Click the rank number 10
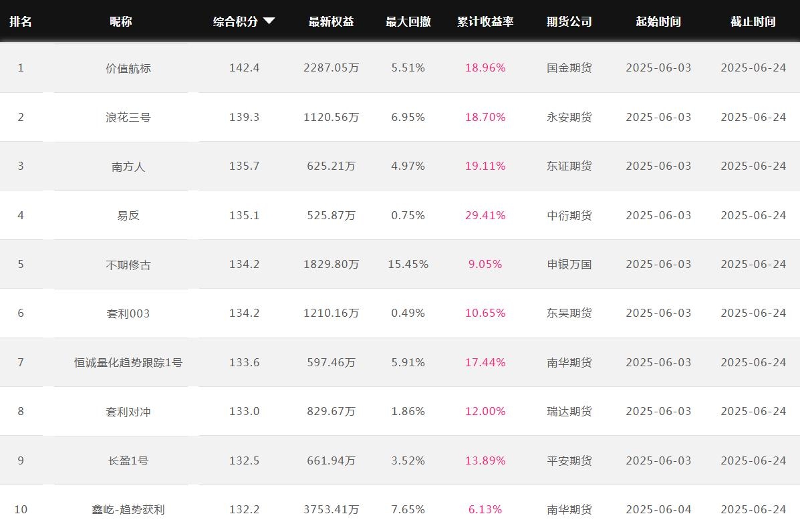Screen dimensions: 800x532 tap(21, 509)
